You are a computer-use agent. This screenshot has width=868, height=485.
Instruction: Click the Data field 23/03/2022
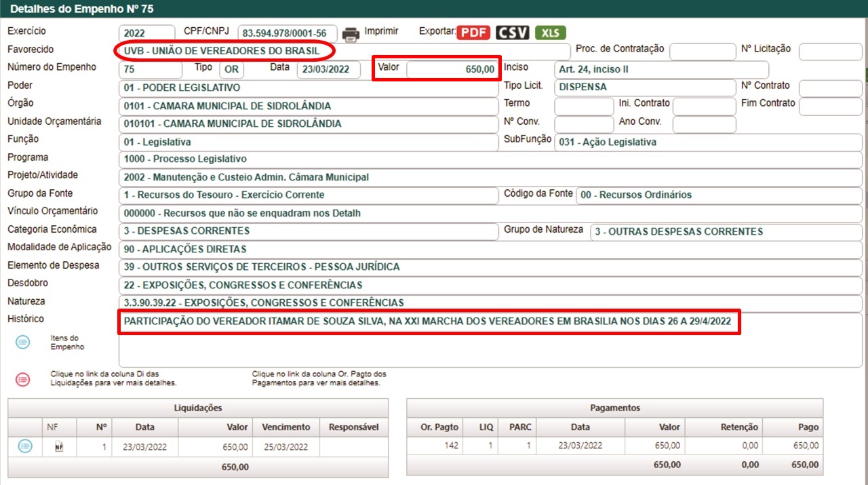[x=328, y=70]
